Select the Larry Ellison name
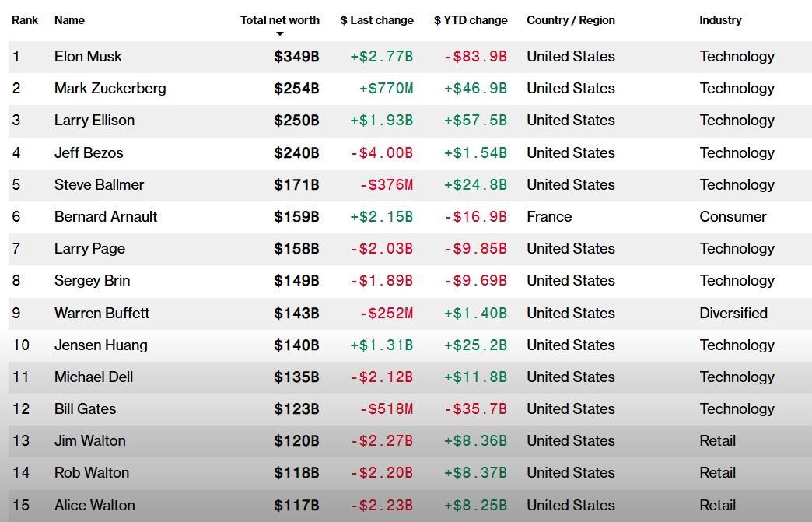812x522 pixels. pos(94,121)
